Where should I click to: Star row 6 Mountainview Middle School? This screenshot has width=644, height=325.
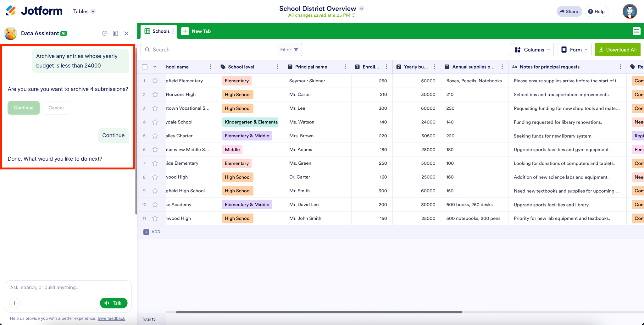[x=155, y=150]
